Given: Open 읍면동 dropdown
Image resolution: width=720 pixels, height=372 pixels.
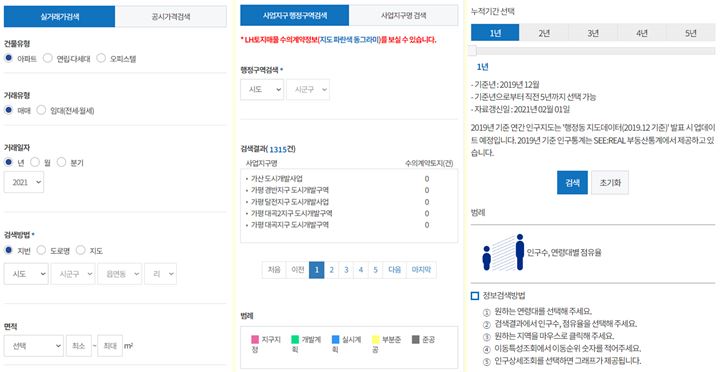Looking at the screenshot, I should point(120,274).
